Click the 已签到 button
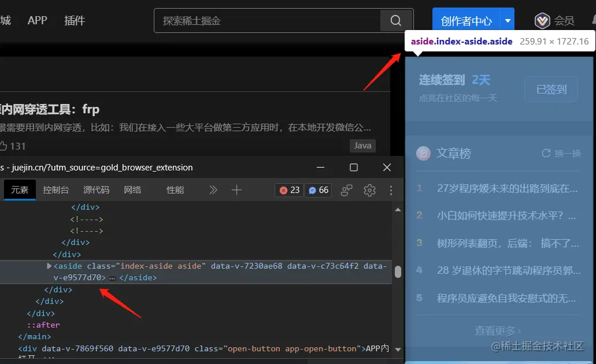 tap(551, 90)
